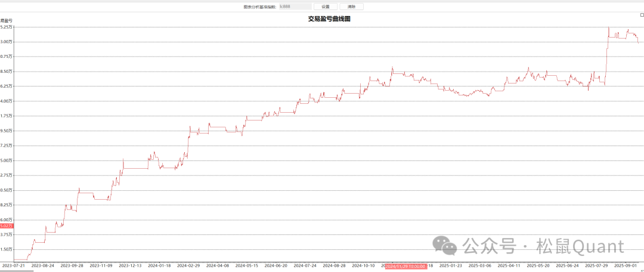This screenshot has width=644, height=272.
Task: Click the 5.25万 label at top of y-axis
Action: click(7, 27)
